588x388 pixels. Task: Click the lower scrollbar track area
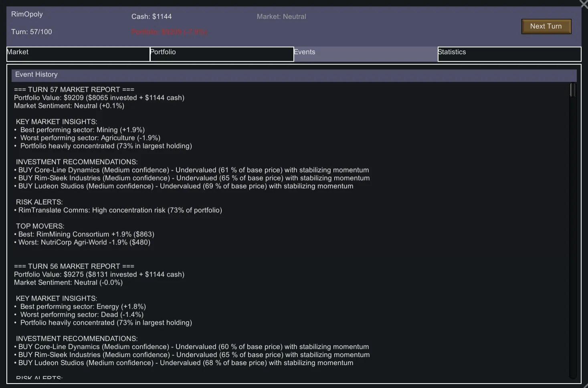(573, 281)
